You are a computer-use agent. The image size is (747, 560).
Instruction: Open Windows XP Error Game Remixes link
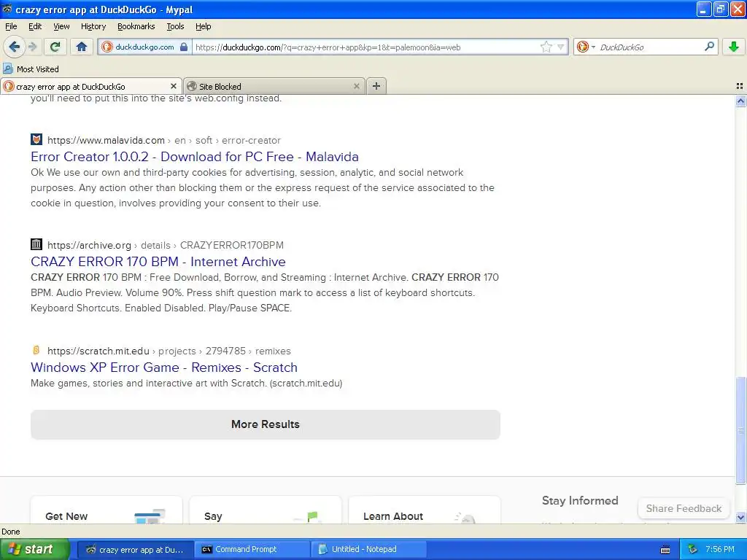(164, 367)
